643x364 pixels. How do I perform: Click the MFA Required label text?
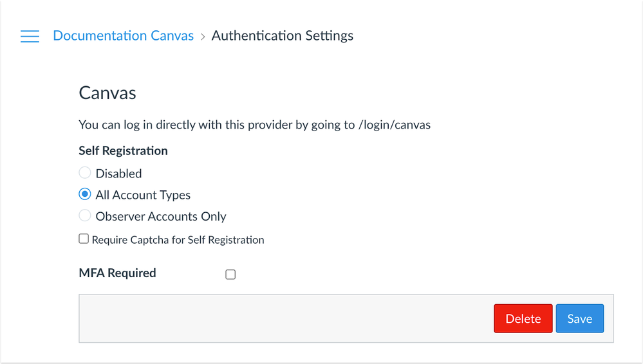pyautogui.click(x=117, y=273)
